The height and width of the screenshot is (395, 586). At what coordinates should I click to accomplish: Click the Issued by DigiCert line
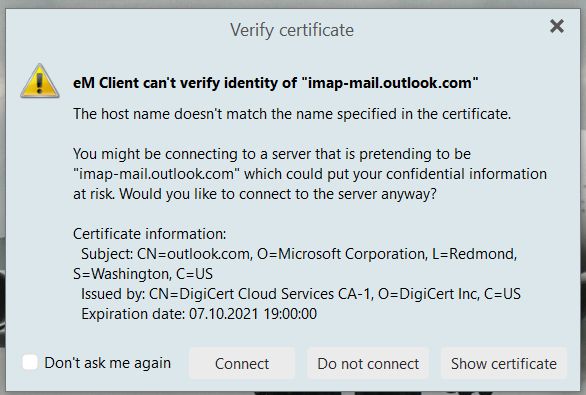pyautogui.click(x=301, y=294)
